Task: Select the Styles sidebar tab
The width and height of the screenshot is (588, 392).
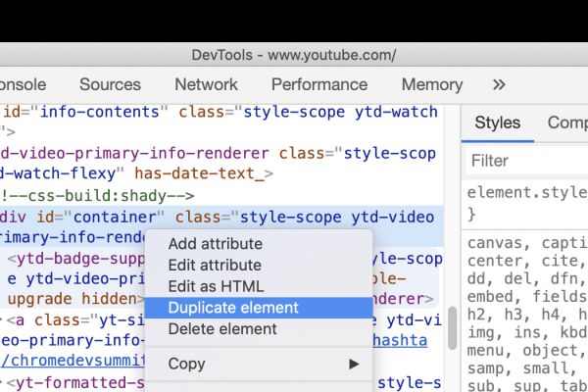Action: 497,123
